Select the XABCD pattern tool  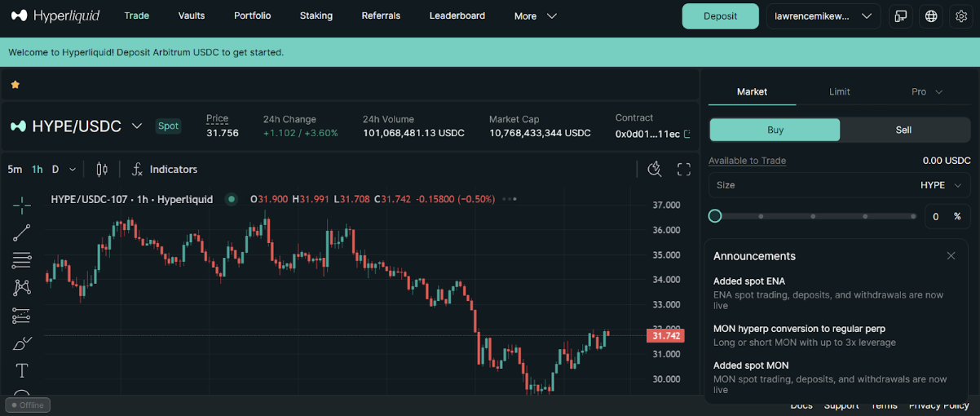pyautogui.click(x=22, y=287)
